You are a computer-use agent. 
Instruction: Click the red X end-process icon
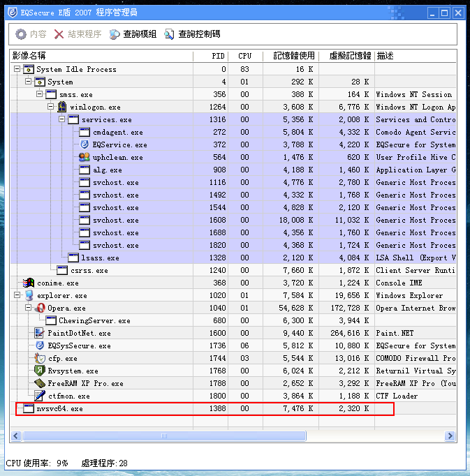coord(59,34)
